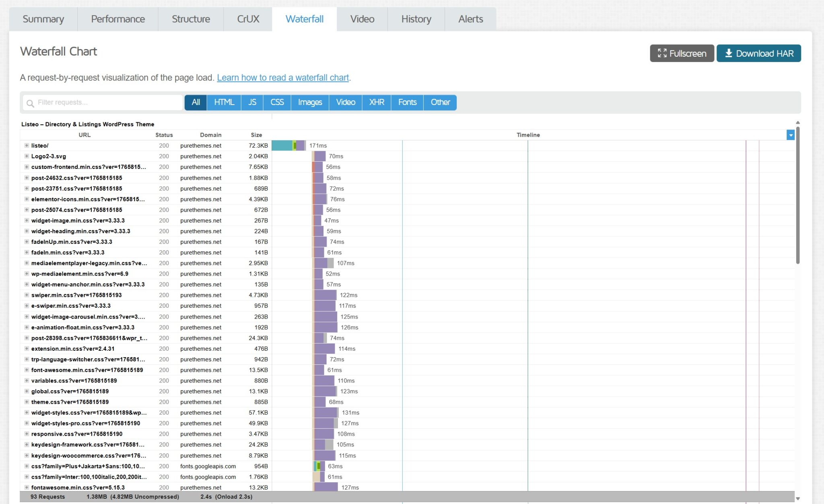Open the Video tab
This screenshot has height=504, width=824.
[362, 19]
